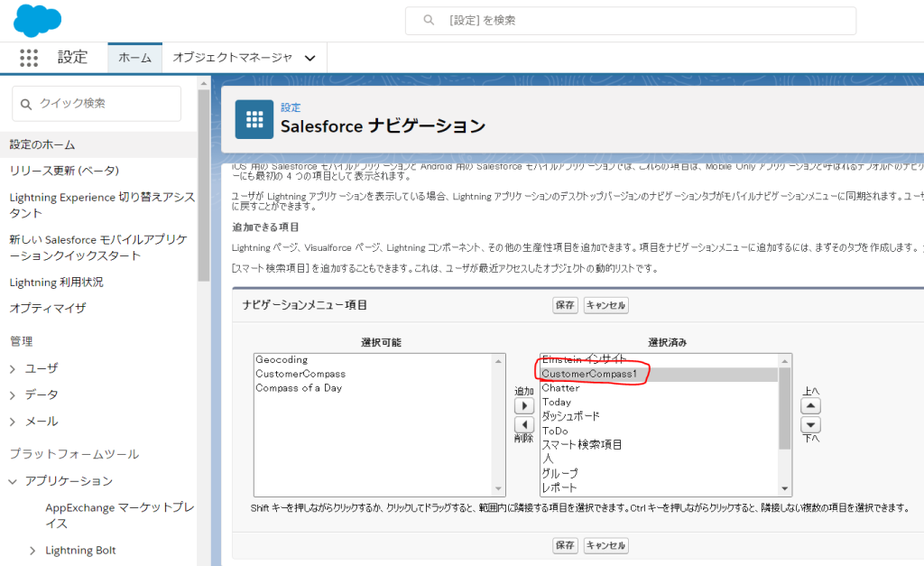The image size is (924, 566).
Task: Click up arrow of 選択済み list scrollbar
Action: [784, 361]
